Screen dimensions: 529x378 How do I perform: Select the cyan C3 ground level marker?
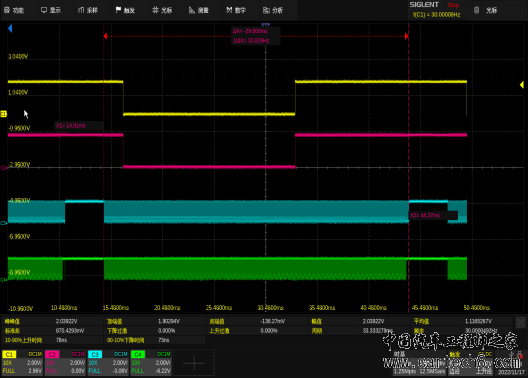pyautogui.click(x=3, y=223)
